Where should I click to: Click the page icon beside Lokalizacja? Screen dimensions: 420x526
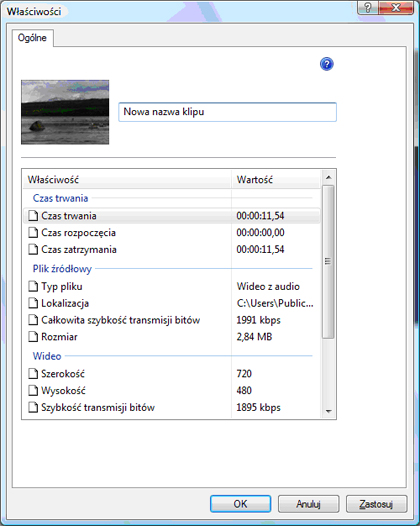[x=33, y=303]
